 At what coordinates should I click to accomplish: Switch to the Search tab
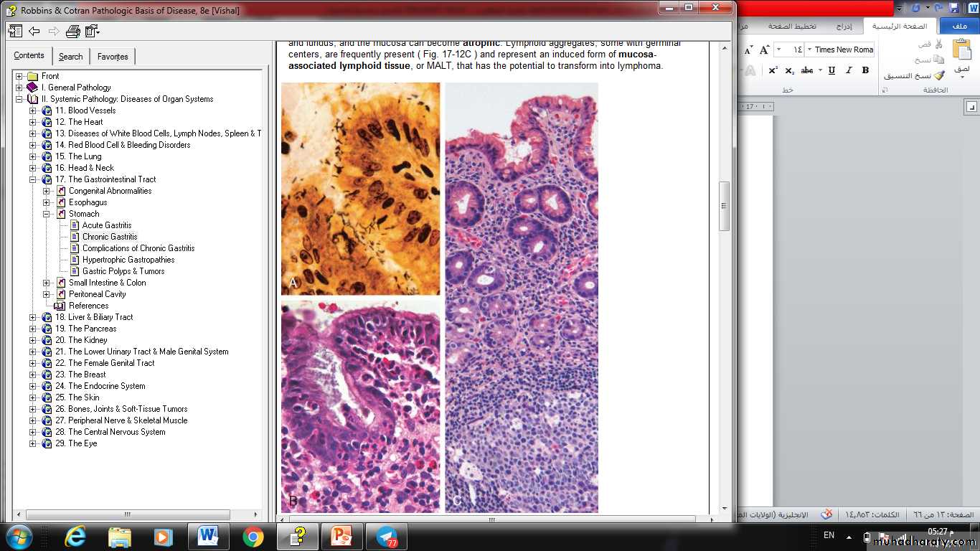[x=70, y=57]
